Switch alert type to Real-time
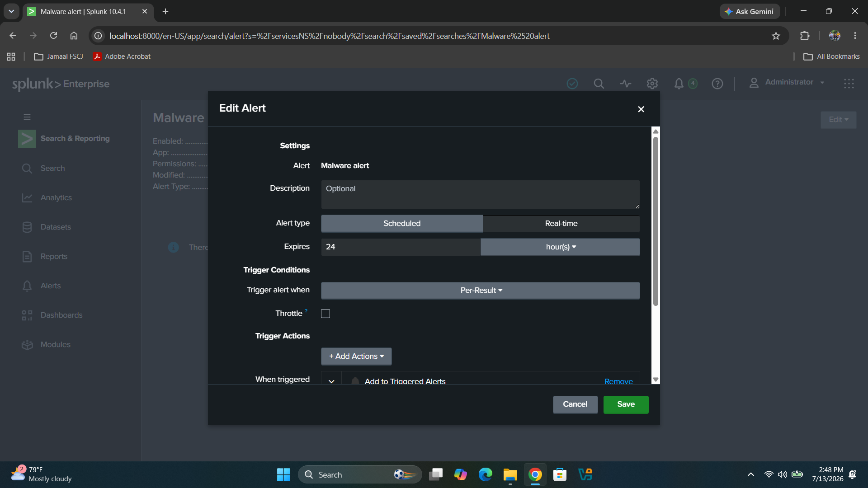This screenshot has height=488, width=868. tap(561, 224)
